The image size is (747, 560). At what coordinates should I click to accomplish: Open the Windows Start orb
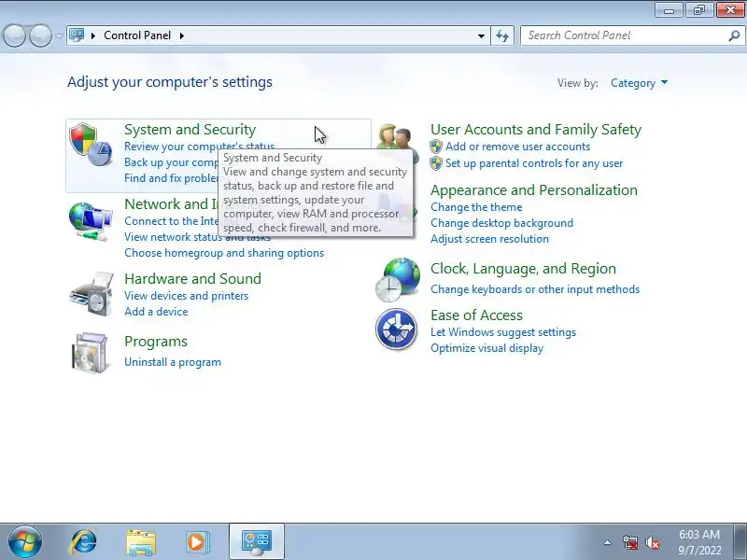pyautogui.click(x=25, y=541)
